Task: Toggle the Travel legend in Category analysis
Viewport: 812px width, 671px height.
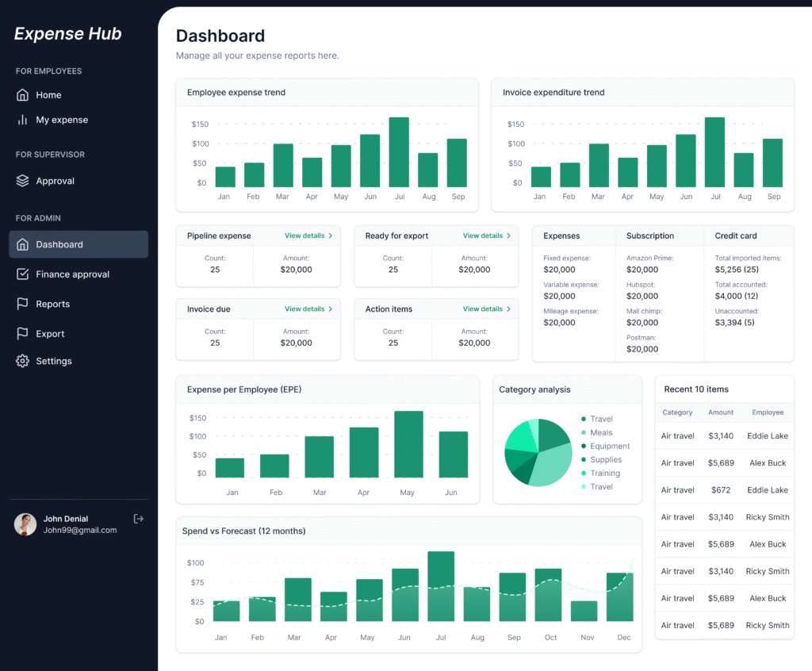Action: point(600,419)
